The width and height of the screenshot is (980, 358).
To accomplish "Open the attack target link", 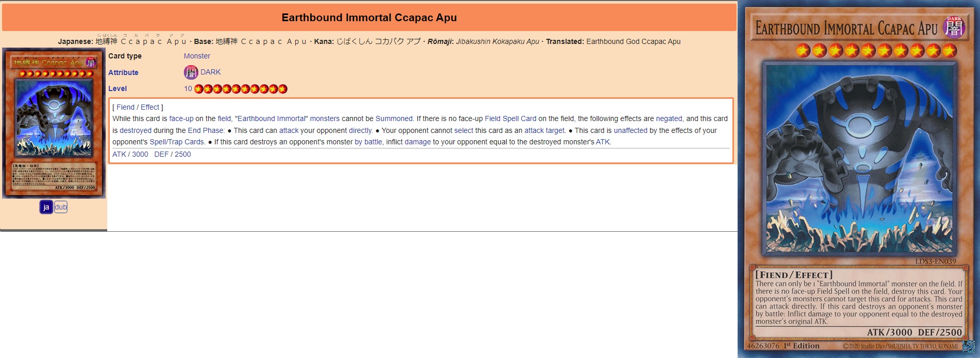I will pyautogui.click(x=544, y=130).
